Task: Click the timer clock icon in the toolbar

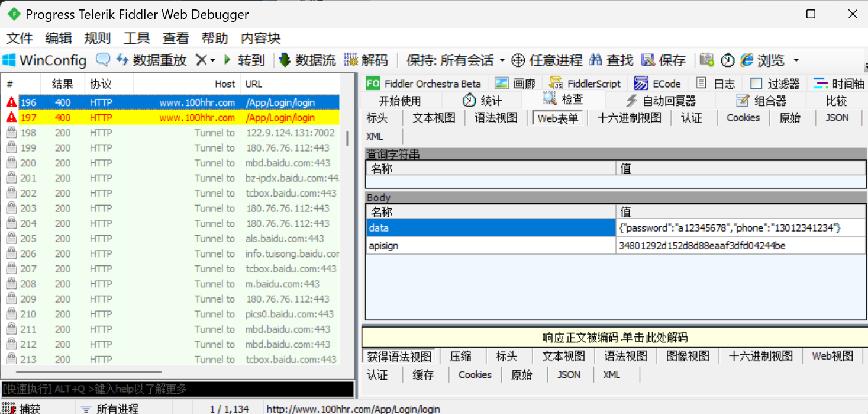Action: coord(727,60)
